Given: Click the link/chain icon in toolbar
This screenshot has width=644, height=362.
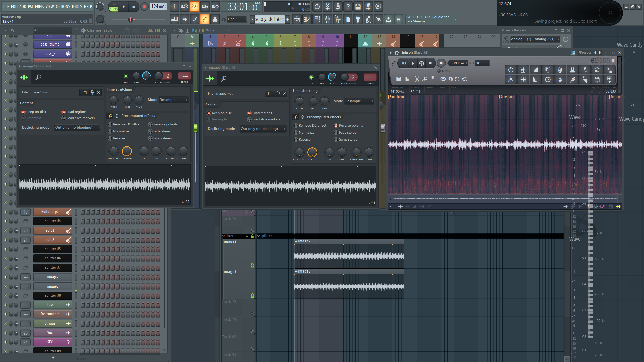Looking at the screenshot, I should 205,19.
